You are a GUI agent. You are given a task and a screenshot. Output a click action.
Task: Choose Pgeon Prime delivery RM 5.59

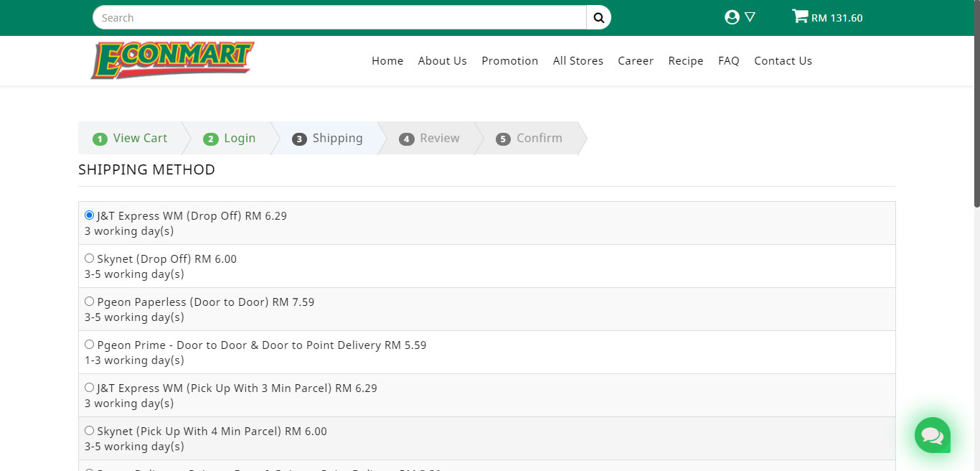(x=89, y=345)
